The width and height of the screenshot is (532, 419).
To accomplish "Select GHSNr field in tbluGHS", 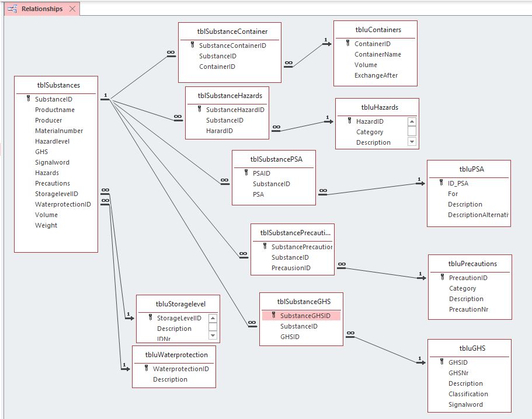I will [458, 373].
